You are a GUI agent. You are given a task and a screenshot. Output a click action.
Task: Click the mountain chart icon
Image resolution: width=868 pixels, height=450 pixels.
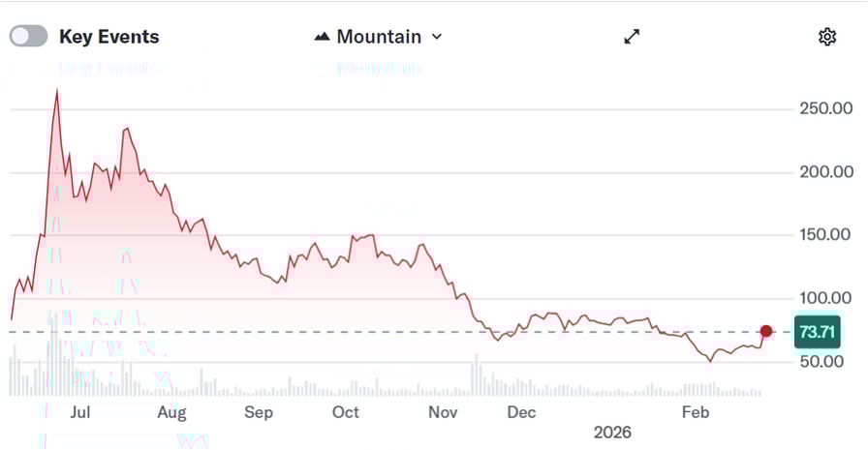(323, 37)
